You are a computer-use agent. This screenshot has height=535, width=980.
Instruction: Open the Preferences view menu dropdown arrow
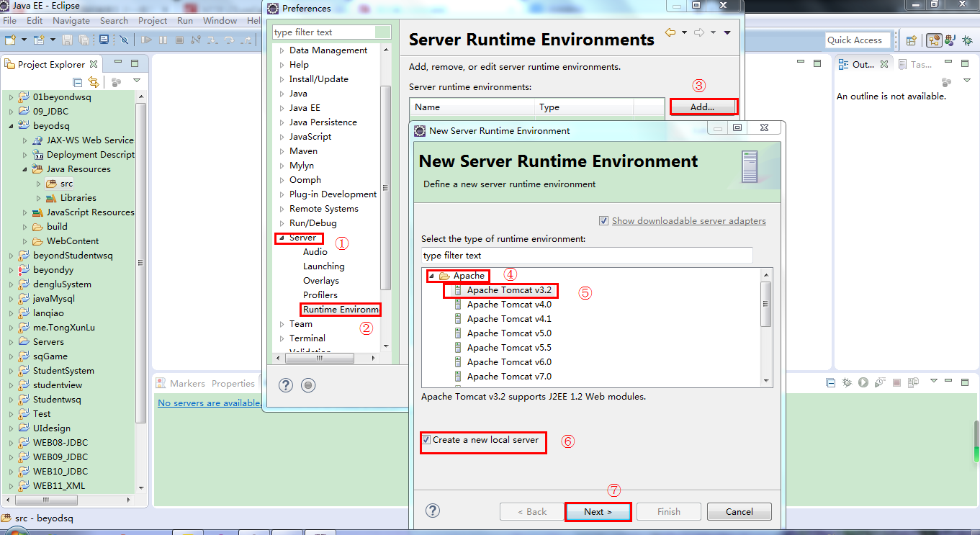point(727,32)
